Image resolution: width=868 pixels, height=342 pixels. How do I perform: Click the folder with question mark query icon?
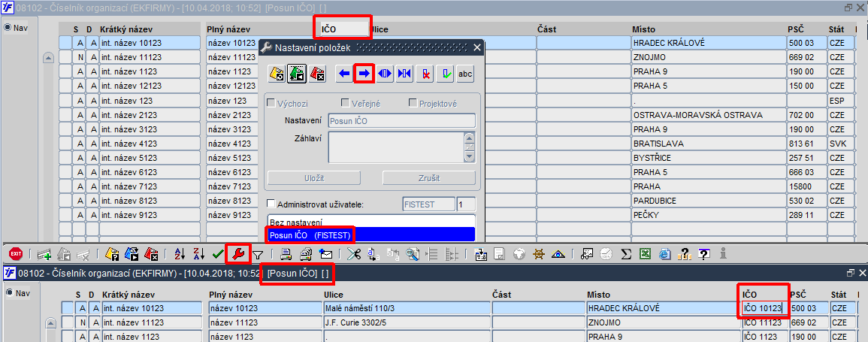[x=112, y=254]
